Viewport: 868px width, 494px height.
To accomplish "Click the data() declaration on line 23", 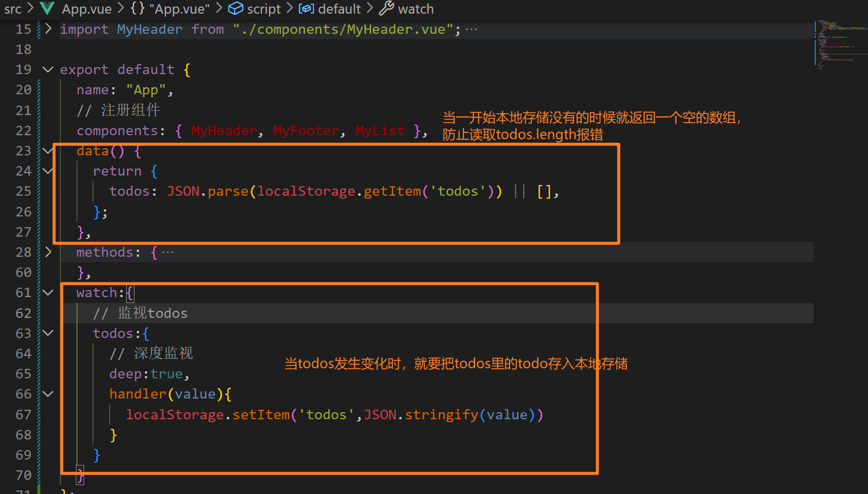I will (101, 151).
